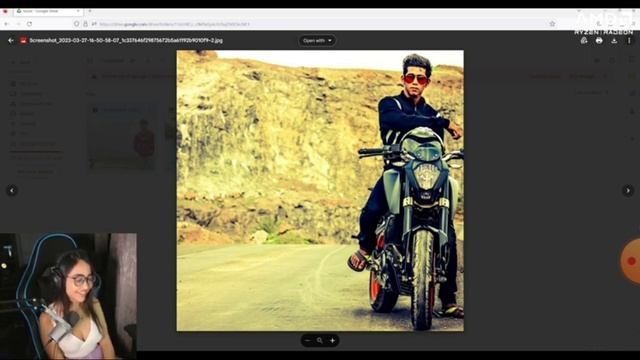Viewport: 640px width, 360px height.
Task: Open the three-dot more actions menu
Action: pyautogui.click(x=629, y=40)
